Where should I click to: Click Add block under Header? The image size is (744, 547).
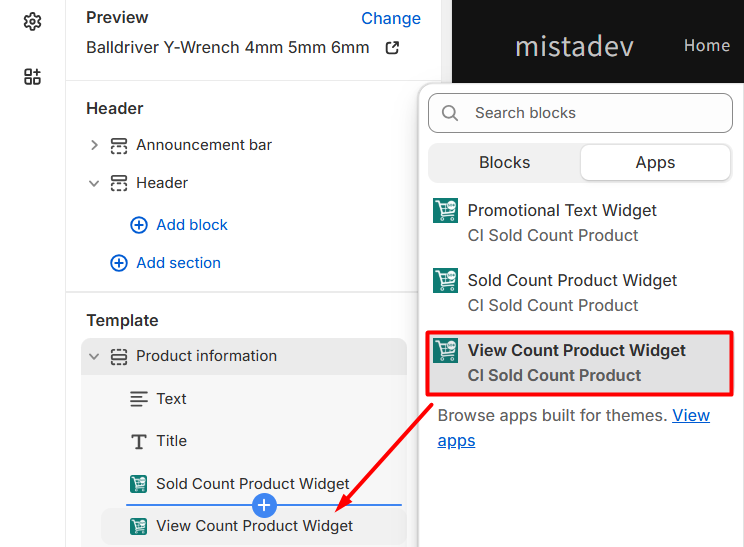pyautogui.click(x=191, y=225)
